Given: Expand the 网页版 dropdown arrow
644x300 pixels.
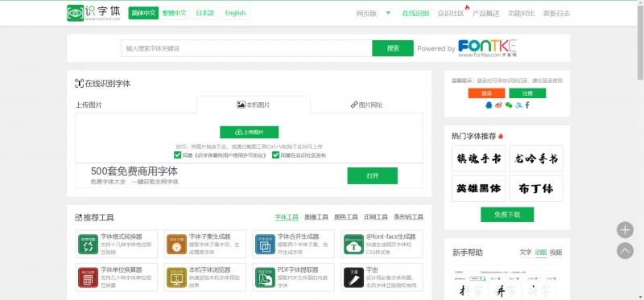Looking at the screenshot, I should click(x=388, y=13).
